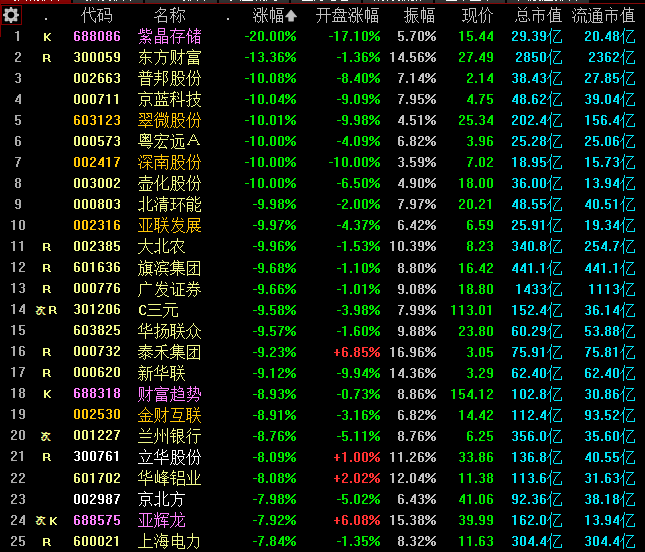Select stock 东方财富

coord(169,57)
